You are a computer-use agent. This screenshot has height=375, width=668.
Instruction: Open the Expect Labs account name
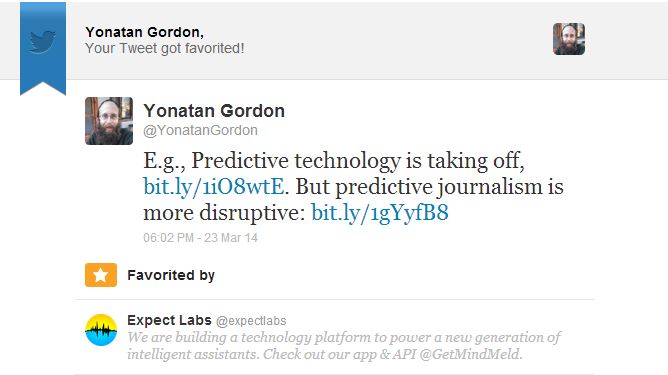pos(169,320)
